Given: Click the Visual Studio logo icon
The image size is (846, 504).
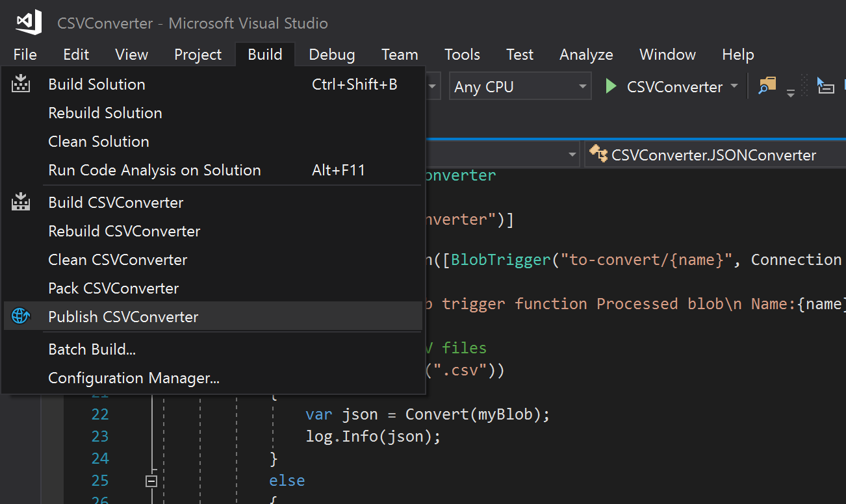Looking at the screenshot, I should [x=29, y=23].
